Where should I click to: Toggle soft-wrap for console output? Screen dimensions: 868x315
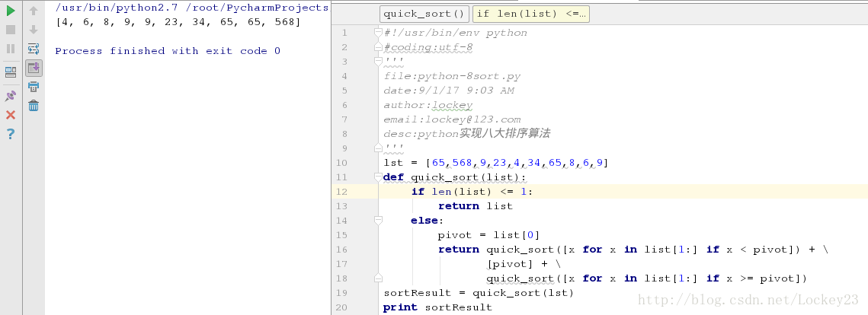coord(34,49)
